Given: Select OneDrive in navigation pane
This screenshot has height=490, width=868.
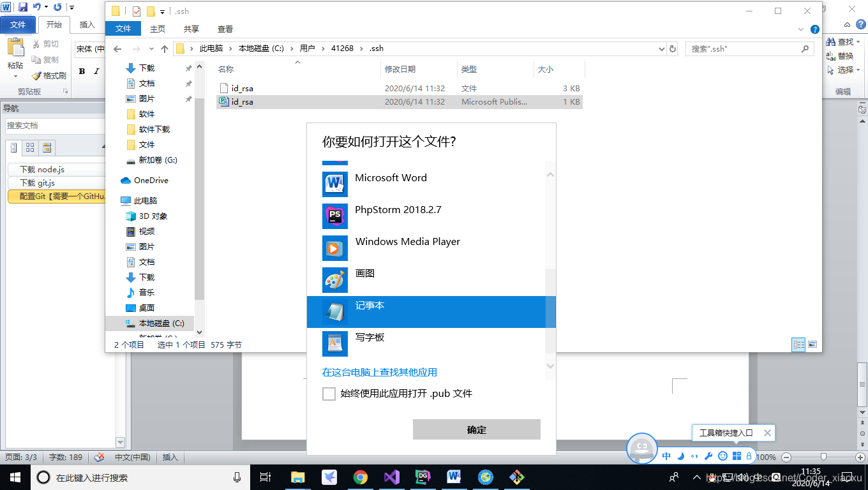Looking at the screenshot, I should pyautogui.click(x=151, y=180).
